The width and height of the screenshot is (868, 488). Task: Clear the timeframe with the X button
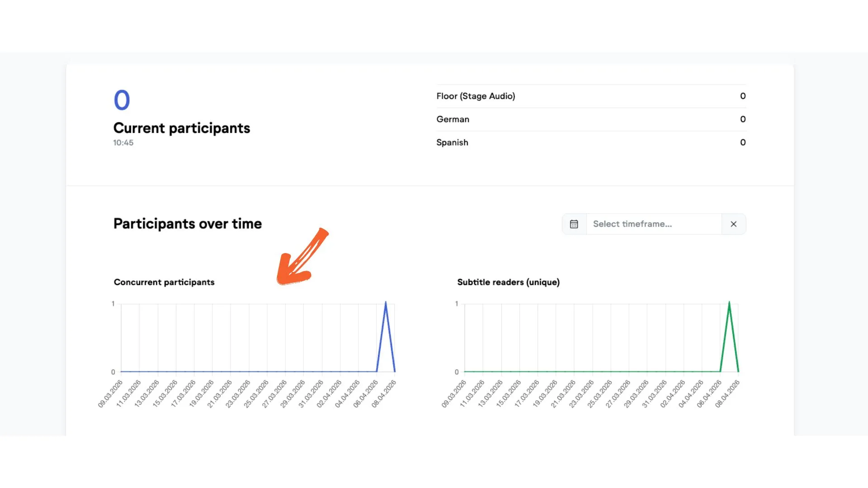point(733,224)
